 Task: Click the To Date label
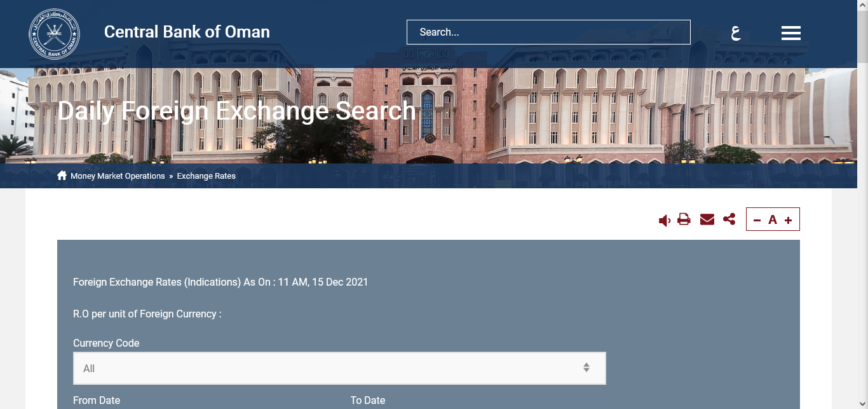pos(367,400)
